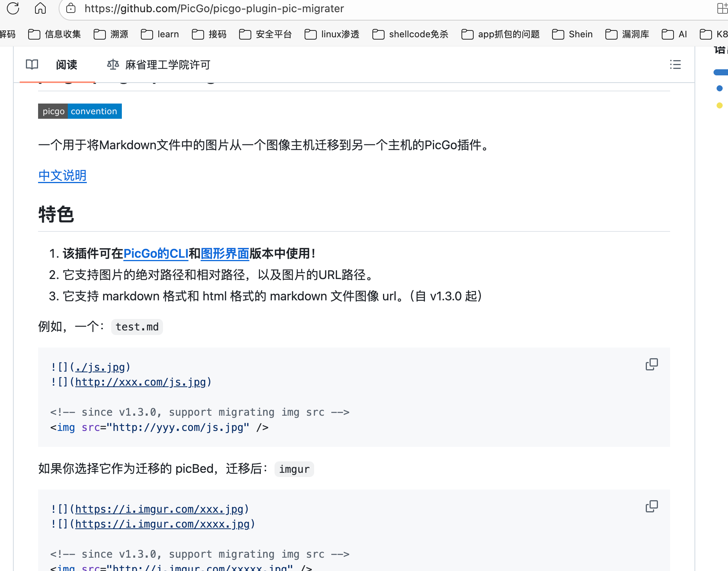Open the shellcode免杀 bookmark folder
Viewport: 728px width, 571px height.
click(x=410, y=34)
